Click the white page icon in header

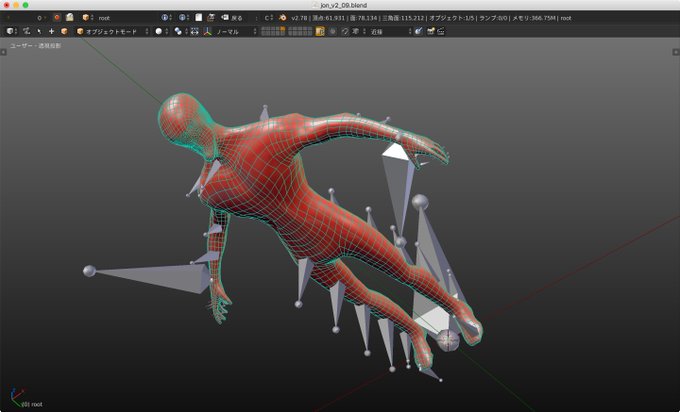[x=199, y=18]
